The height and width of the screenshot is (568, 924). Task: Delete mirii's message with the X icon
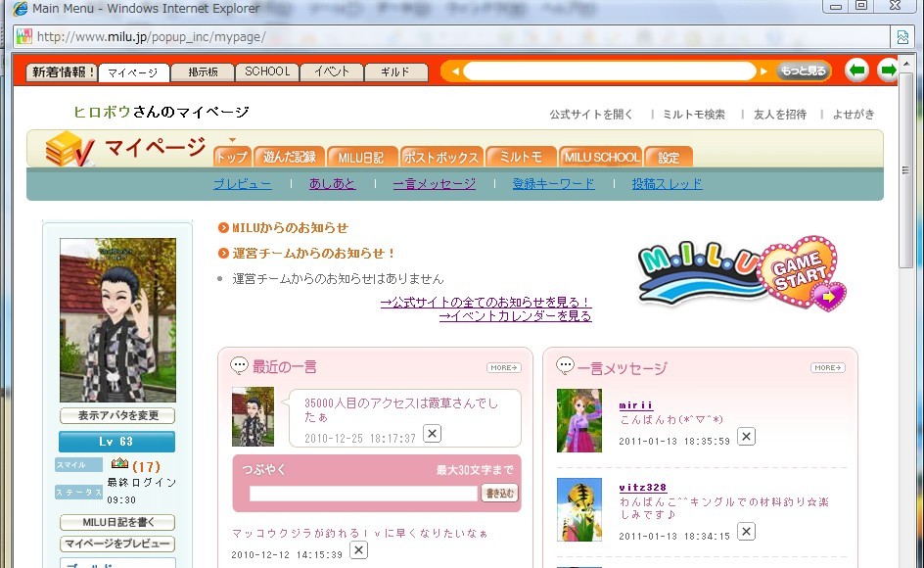(x=746, y=436)
